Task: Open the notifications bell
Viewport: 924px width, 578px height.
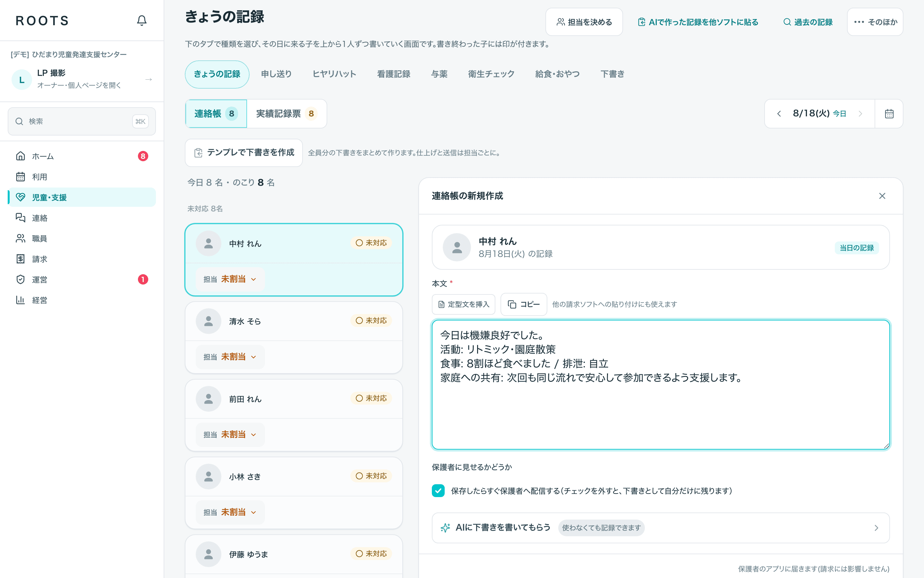Action: click(x=142, y=20)
